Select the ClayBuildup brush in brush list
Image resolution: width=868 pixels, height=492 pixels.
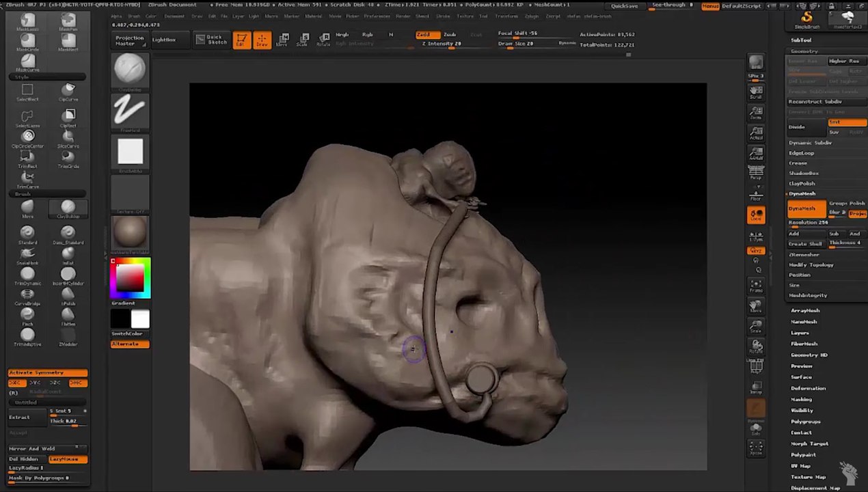click(x=68, y=209)
